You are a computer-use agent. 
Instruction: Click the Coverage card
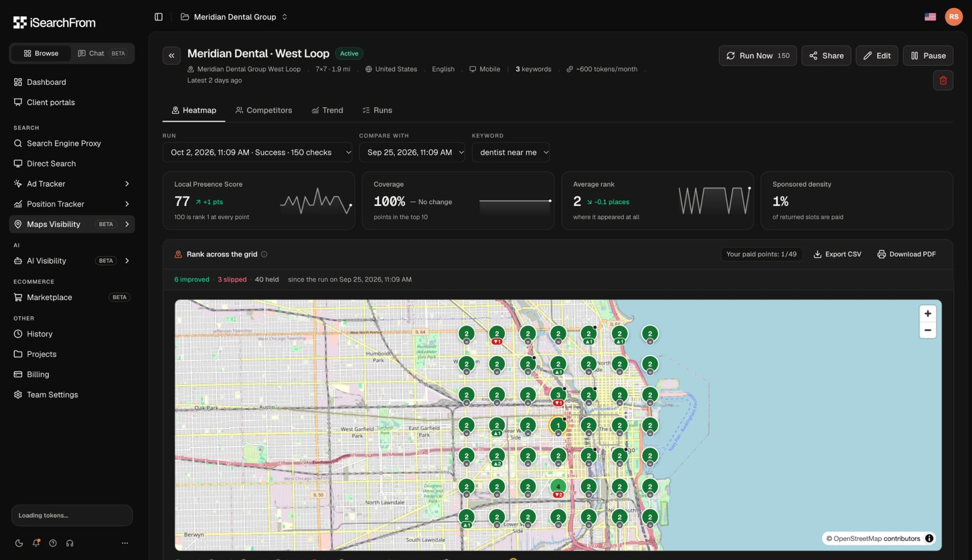point(458,201)
